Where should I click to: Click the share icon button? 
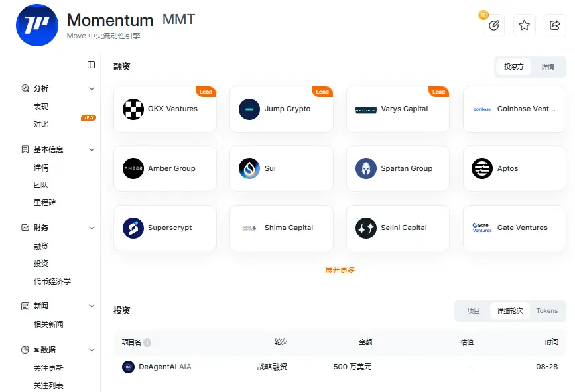(x=554, y=25)
